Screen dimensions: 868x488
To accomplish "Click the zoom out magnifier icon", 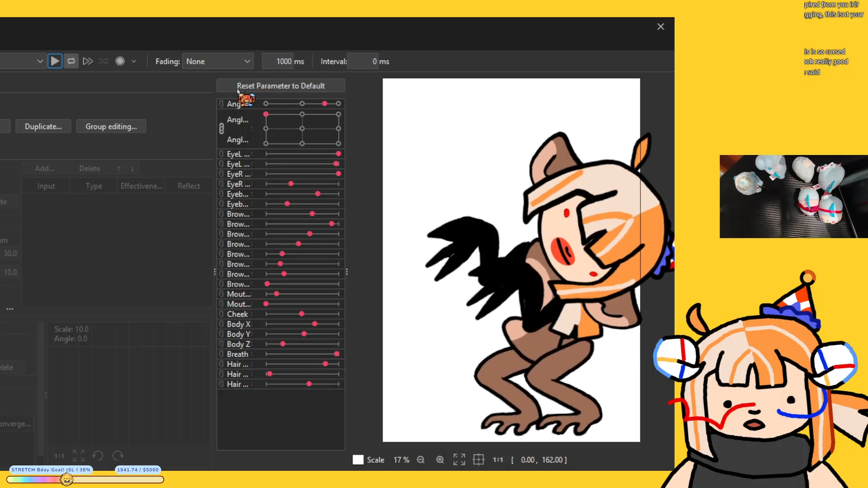I will click(420, 460).
